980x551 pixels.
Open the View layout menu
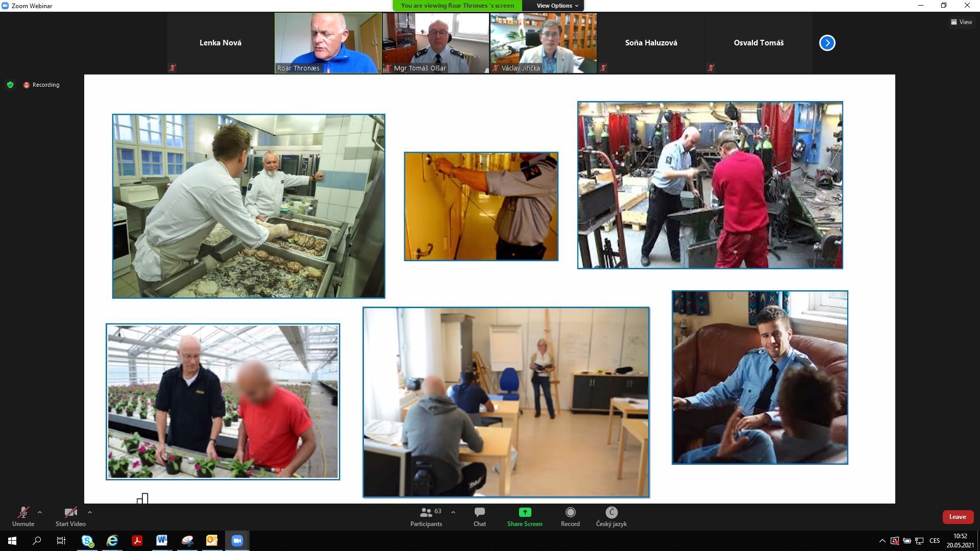tap(961, 22)
